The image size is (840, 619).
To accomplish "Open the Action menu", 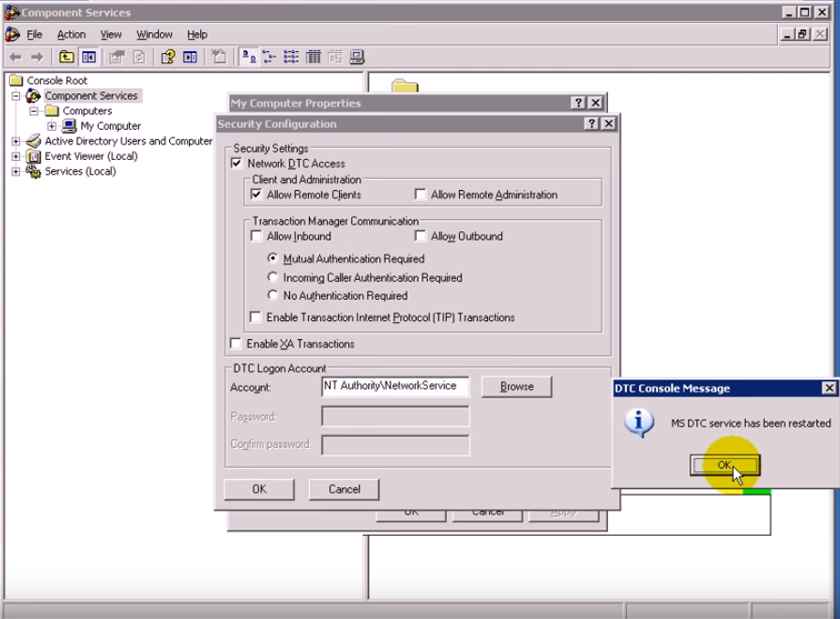I will 70,35.
